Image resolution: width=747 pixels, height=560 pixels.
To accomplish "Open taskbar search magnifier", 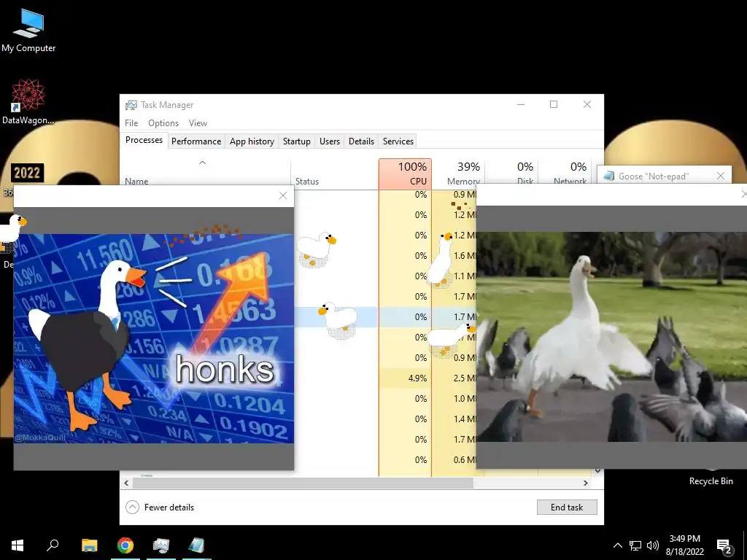I will (x=53, y=545).
